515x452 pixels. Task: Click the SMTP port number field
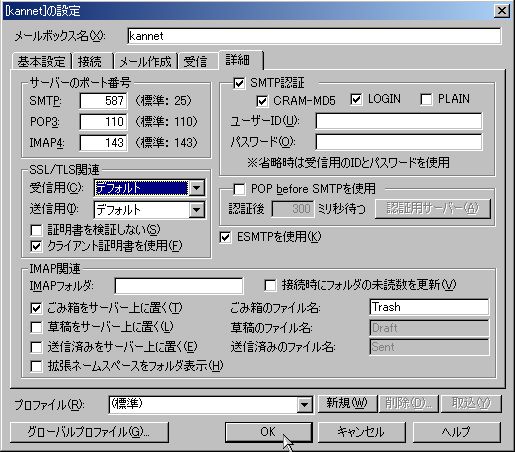pyautogui.click(x=103, y=101)
